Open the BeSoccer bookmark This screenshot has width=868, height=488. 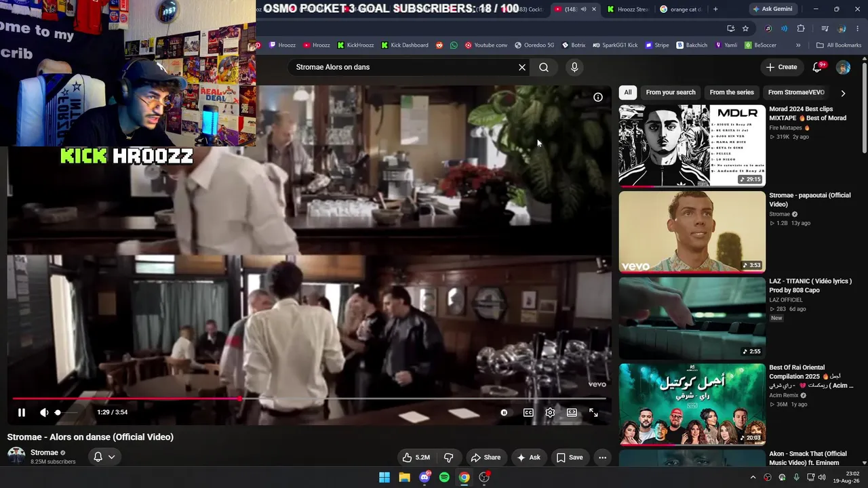coord(760,45)
